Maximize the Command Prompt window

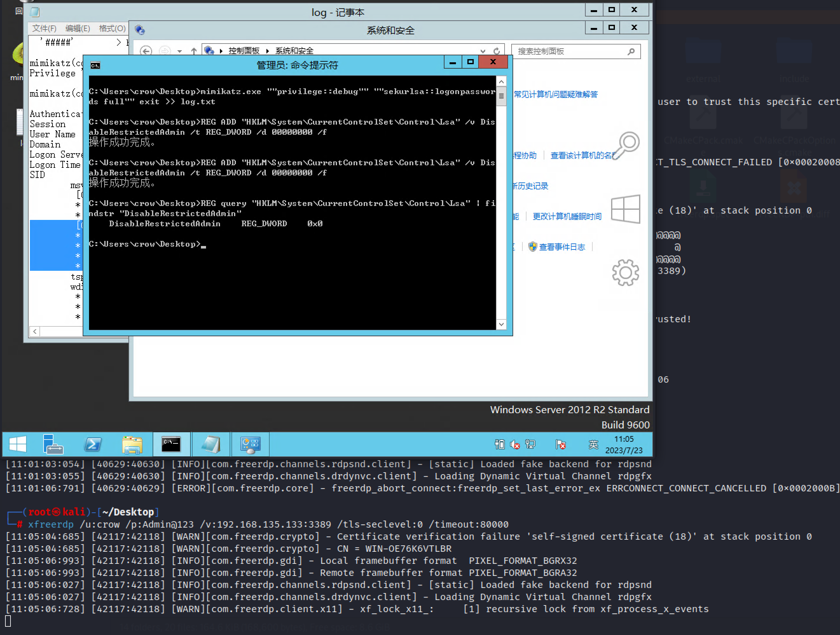click(471, 62)
